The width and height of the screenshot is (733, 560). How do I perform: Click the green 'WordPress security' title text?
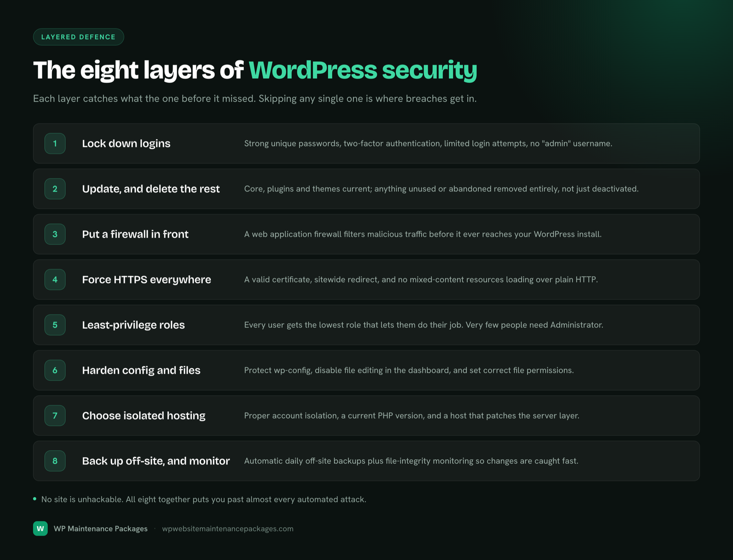pos(363,70)
